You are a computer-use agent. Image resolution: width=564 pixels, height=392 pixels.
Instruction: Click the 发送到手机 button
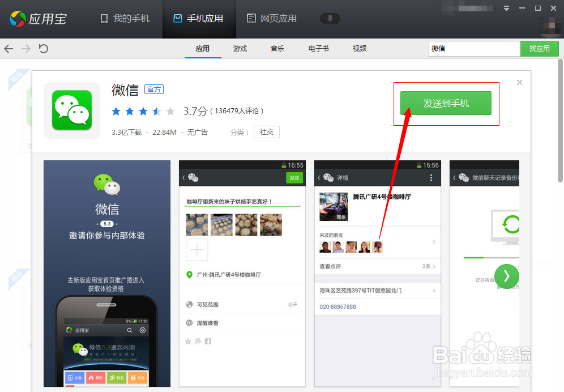pos(446,103)
